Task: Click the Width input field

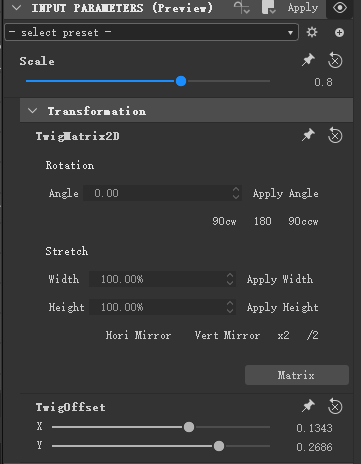Action: (x=162, y=279)
